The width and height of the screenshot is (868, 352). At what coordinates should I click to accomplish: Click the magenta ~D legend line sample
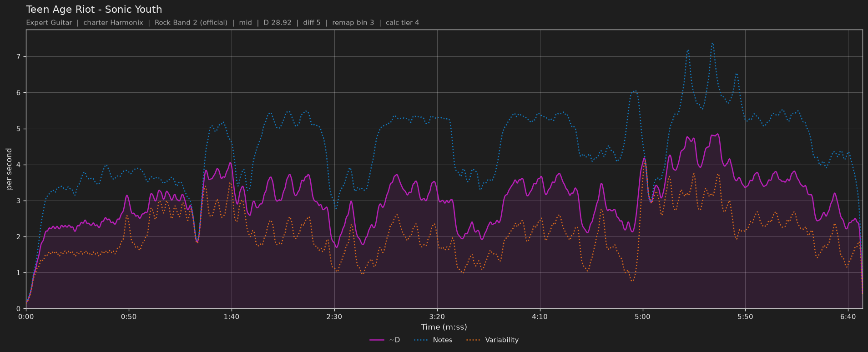(377, 340)
